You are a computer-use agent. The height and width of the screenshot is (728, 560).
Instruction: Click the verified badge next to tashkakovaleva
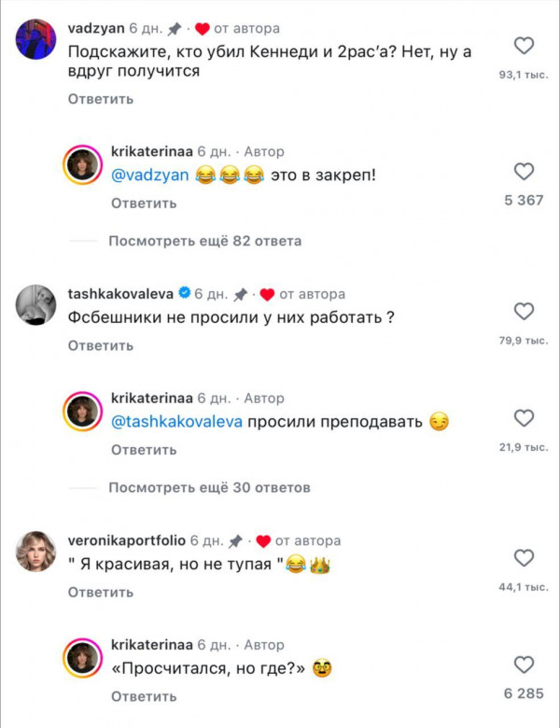click(x=184, y=294)
